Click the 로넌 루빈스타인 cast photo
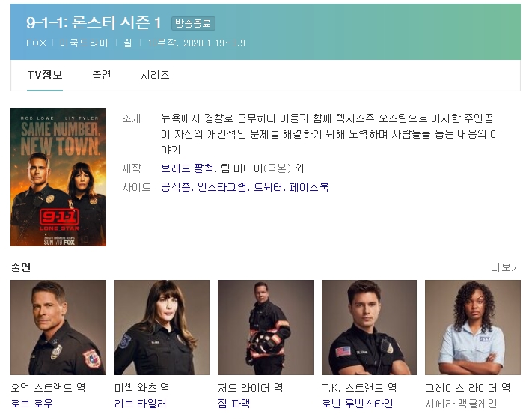The height and width of the screenshot is (420, 529). point(369,327)
